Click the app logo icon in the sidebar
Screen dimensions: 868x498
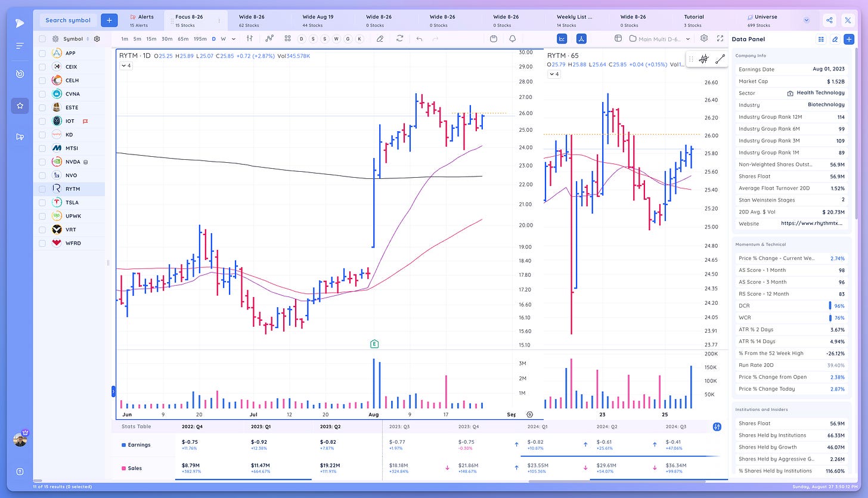pos(20,23)
